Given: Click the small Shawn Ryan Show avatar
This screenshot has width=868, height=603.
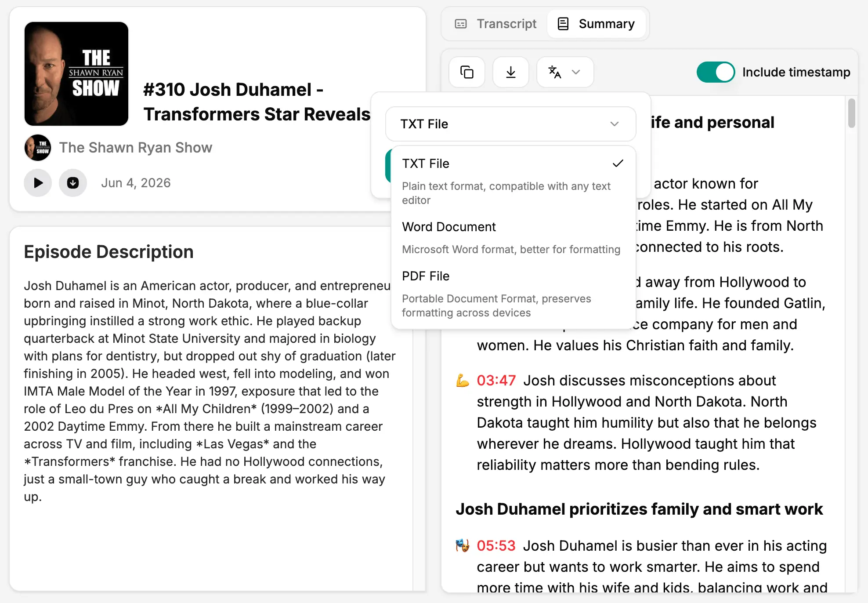Looking at the screenshot, I should (38, 148).
